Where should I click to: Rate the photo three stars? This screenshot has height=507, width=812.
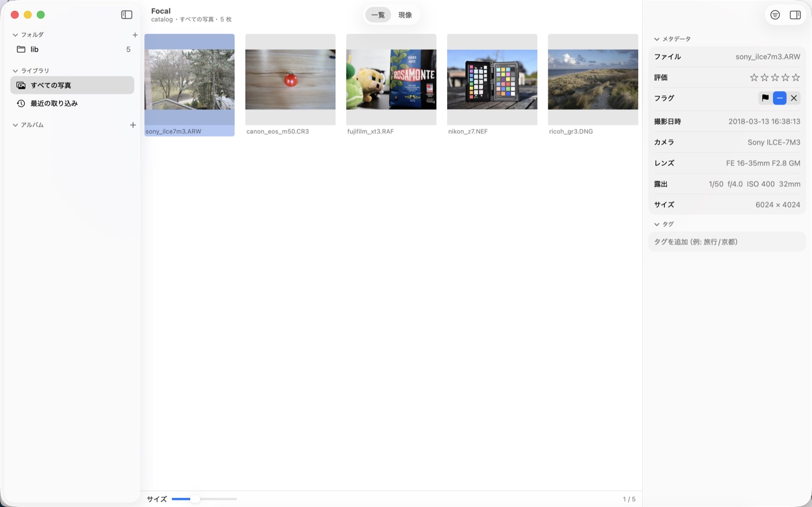click(x=775, y=77)
